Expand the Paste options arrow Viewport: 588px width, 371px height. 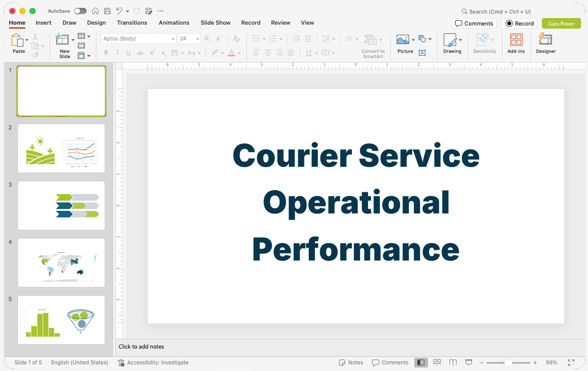[x=27, y=40]
